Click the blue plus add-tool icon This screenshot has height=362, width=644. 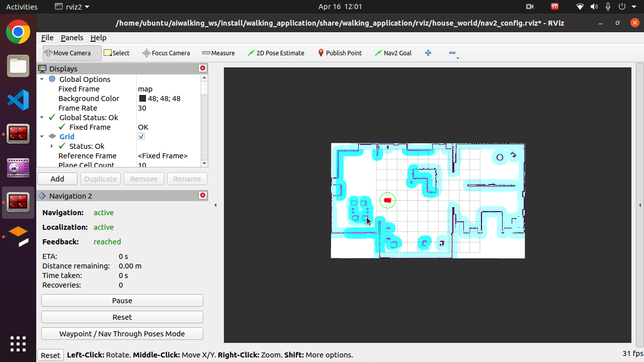[428, 53]
